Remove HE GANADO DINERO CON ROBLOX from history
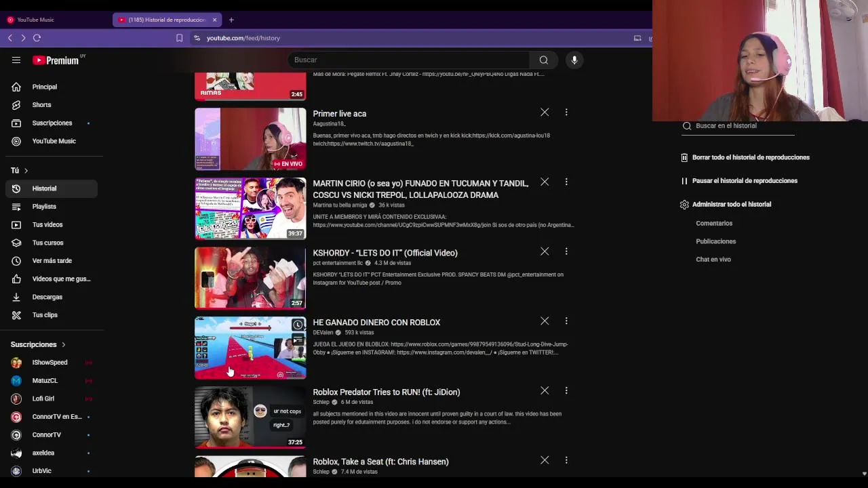The height and width of the screenshot is (488, 868). 545,321
